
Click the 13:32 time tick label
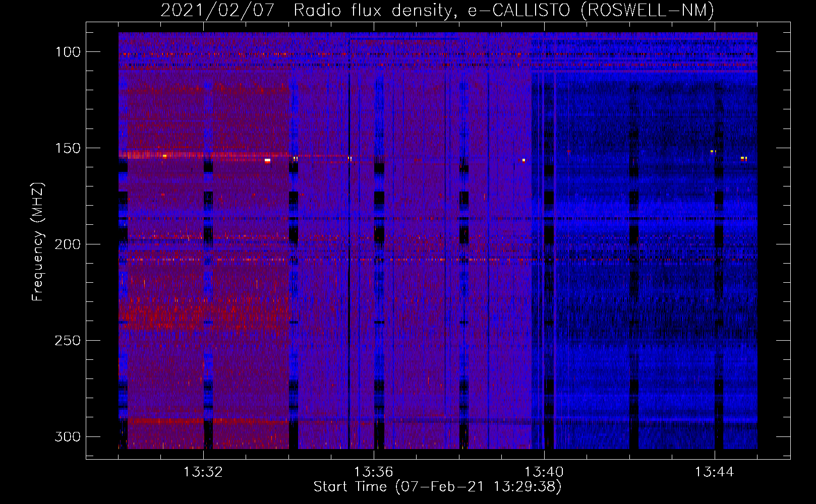pos(203,472)
